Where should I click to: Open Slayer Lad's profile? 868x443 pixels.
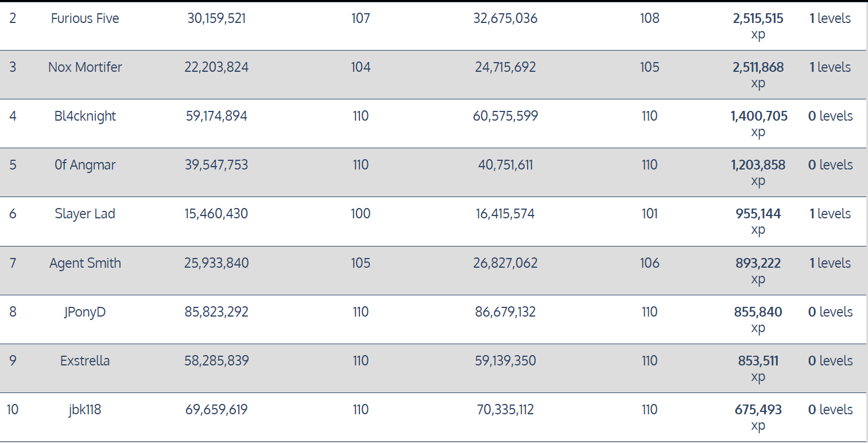[x=85, y=214]
